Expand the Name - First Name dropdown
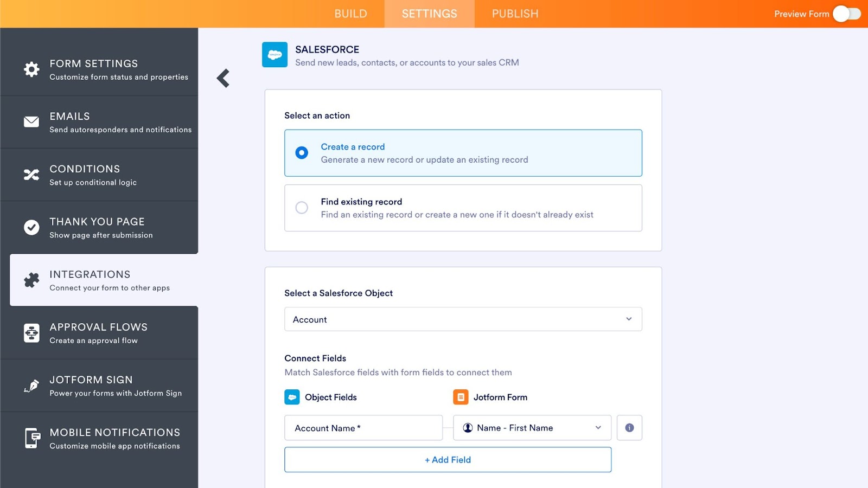The height and width of the screenshot is (488, 868). click(532, 428)
